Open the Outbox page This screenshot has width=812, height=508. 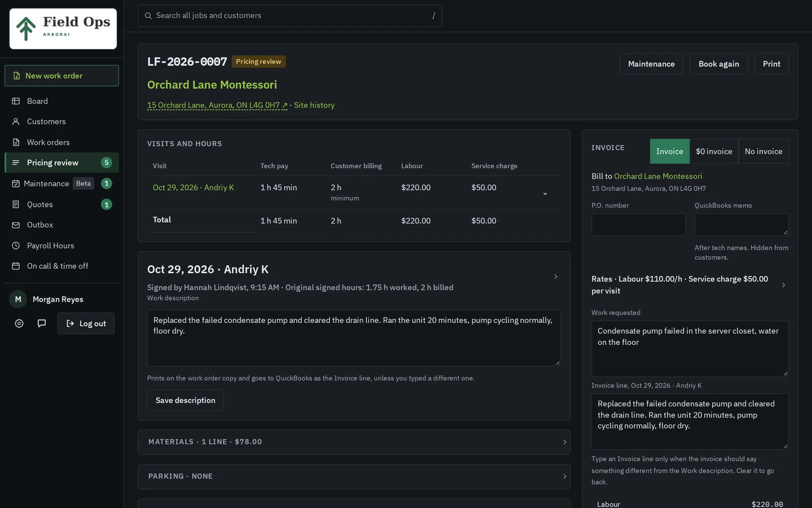pos(62,225)
